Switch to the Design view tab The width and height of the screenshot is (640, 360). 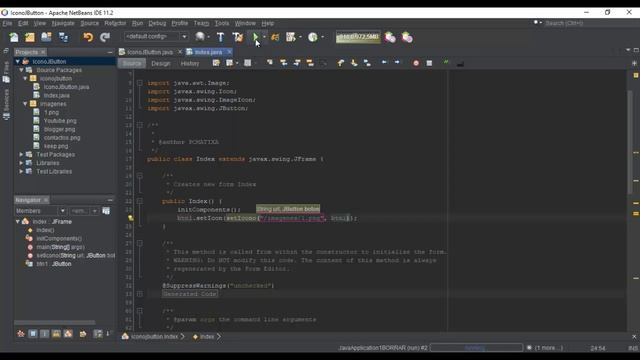[161, 63]
